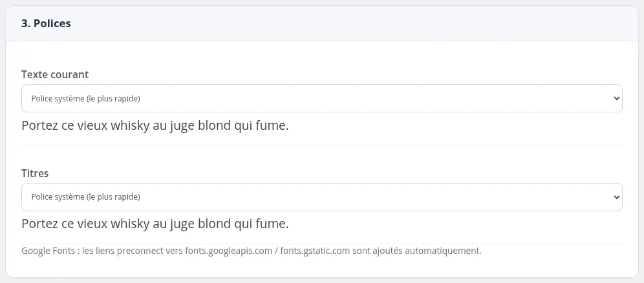Click 'Police système' text in Texte courant select
This screenshot has height=283, width=644.
58,99
